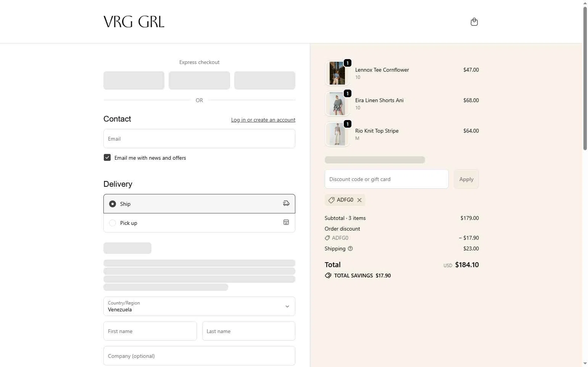Click the Total Savings tag icon
Viewport: 588px width, 367px height.
(328, 276)
